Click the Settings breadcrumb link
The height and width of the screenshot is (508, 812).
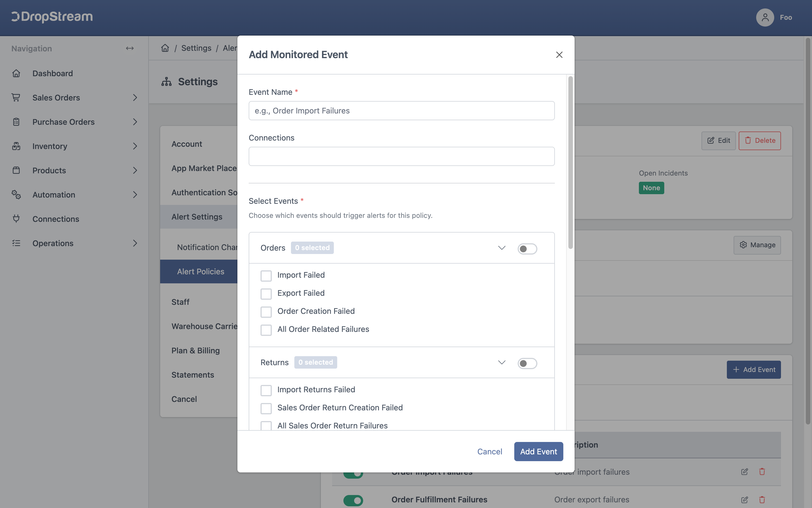196,48
